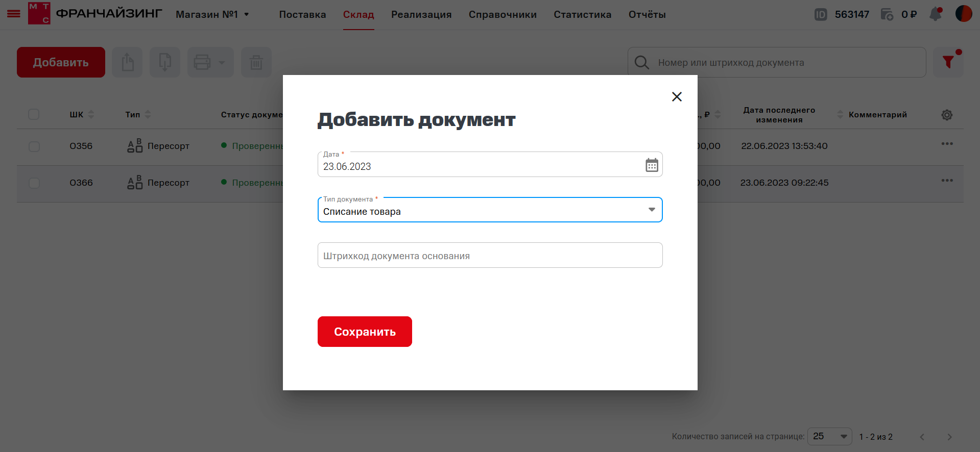The width and height of the screenshot is (980, 452).
Task: Open table column settings gear
Action: click(947, 115)
